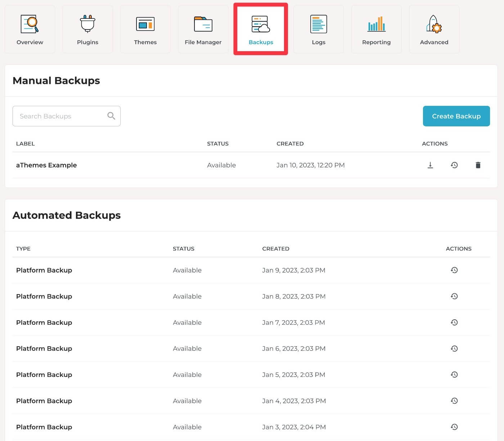This screenshot has height=441, width=504.
Task: Restore the Jan 4, 2023 platform backup
Action: coord(454,401)
